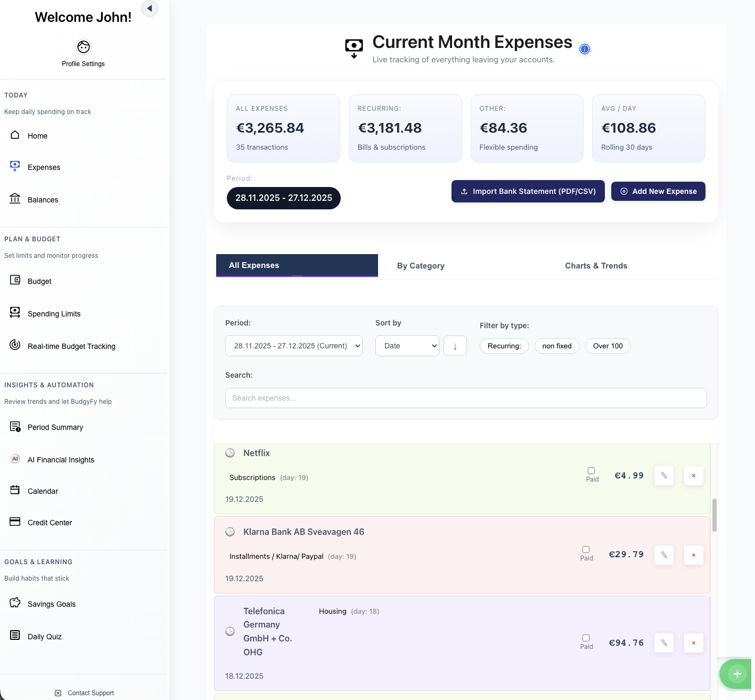
Task: Import a bank statement PDF/CSV
Action: pos(528,191)
